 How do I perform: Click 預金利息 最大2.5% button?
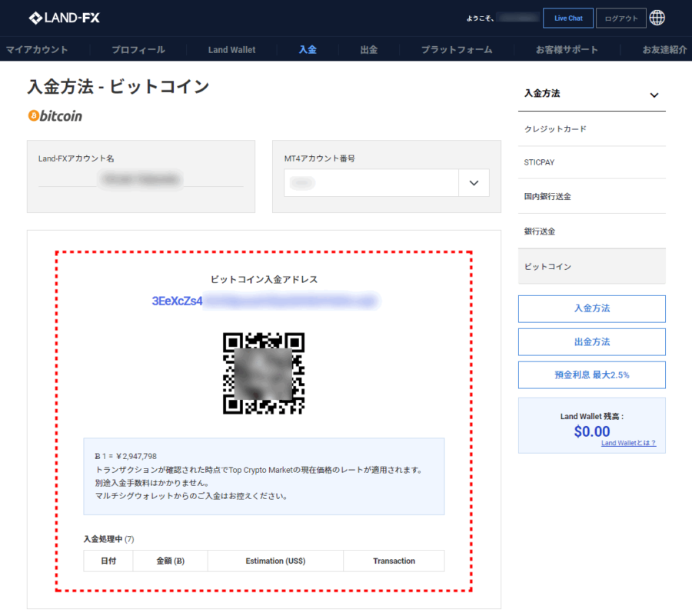click(x=592, y=375)
